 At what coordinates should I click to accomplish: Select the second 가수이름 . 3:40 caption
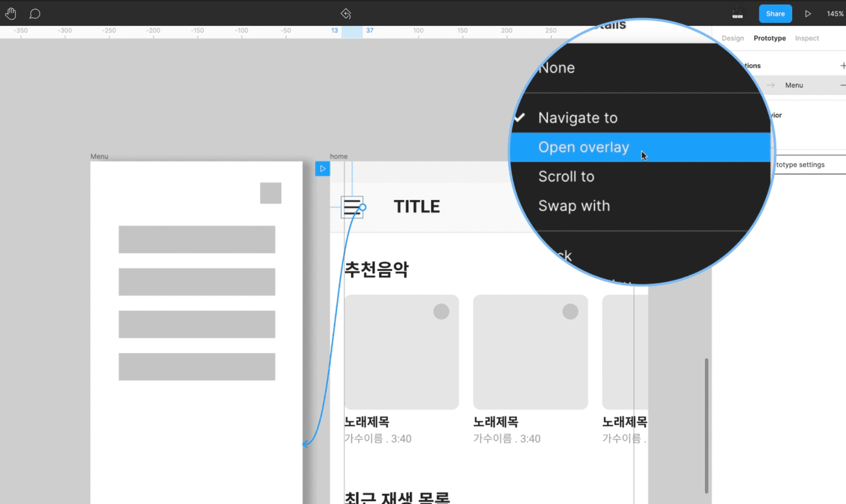(507, 439)
